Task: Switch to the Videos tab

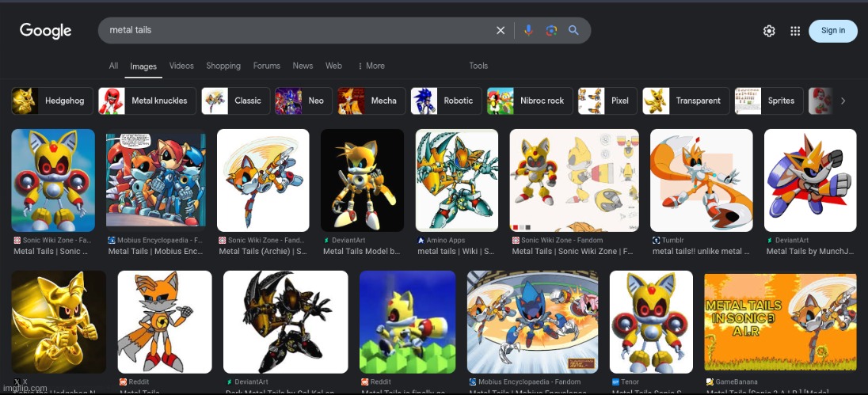Action: (x=181, y=66)
